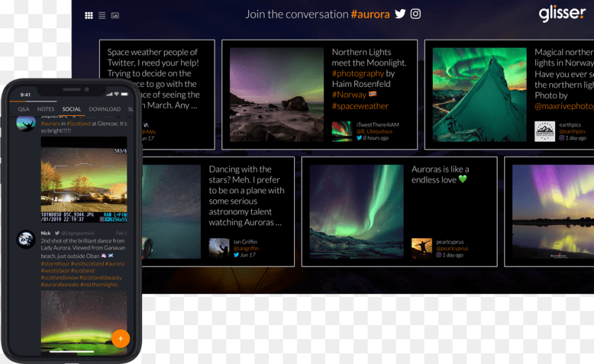The image size is (594, 364).
Task: Click the Twitter icon in header
Action: (400, 14)
